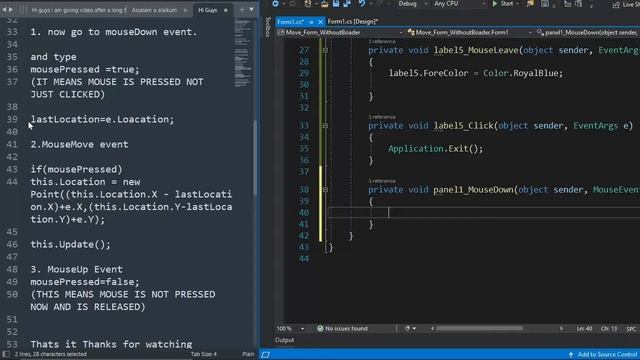Click the New Project toolbar icon

pyautogui.click(x=308, y=4)
